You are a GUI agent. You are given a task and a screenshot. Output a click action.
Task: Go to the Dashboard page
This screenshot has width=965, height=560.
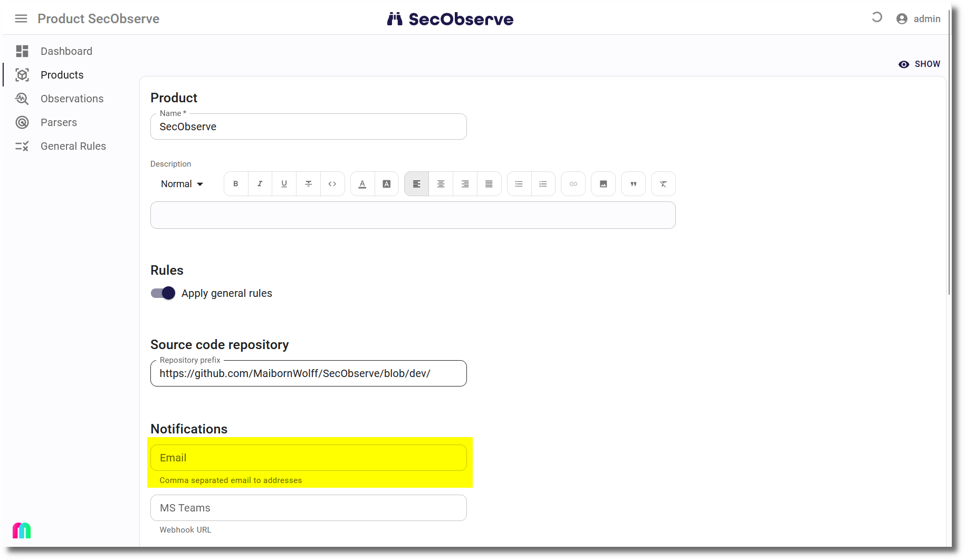pos(66,51)
